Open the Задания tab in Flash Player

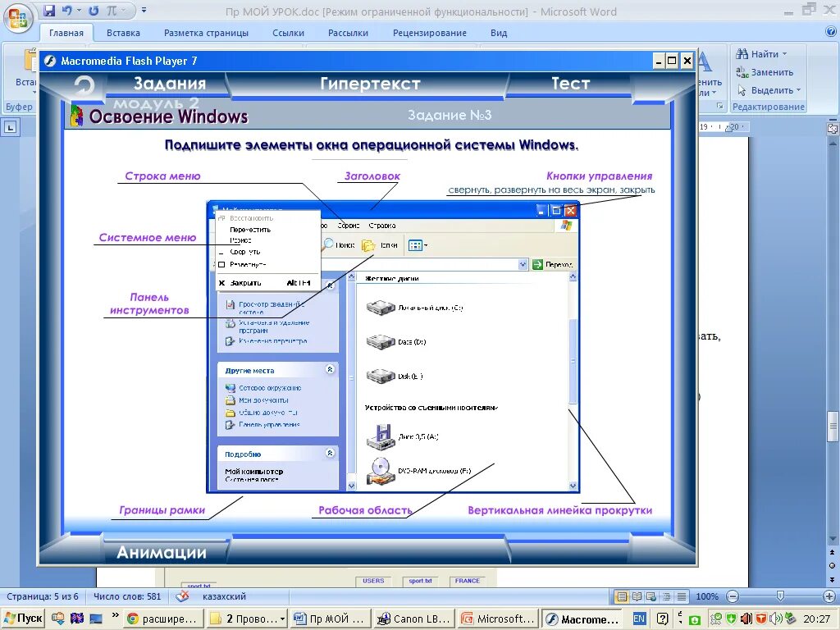(169, 84)
